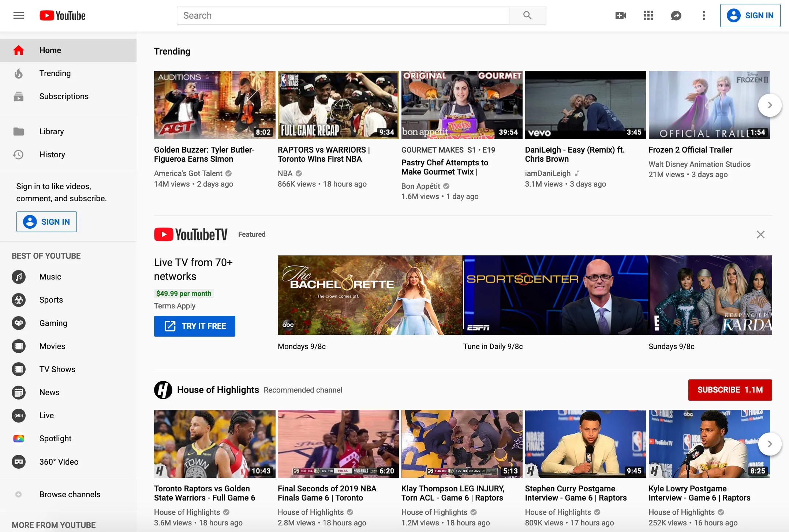The image size is (789, 532).
Task: Open the Frozen 2 Official Trailer thumbnail
Action: [709, 105]
